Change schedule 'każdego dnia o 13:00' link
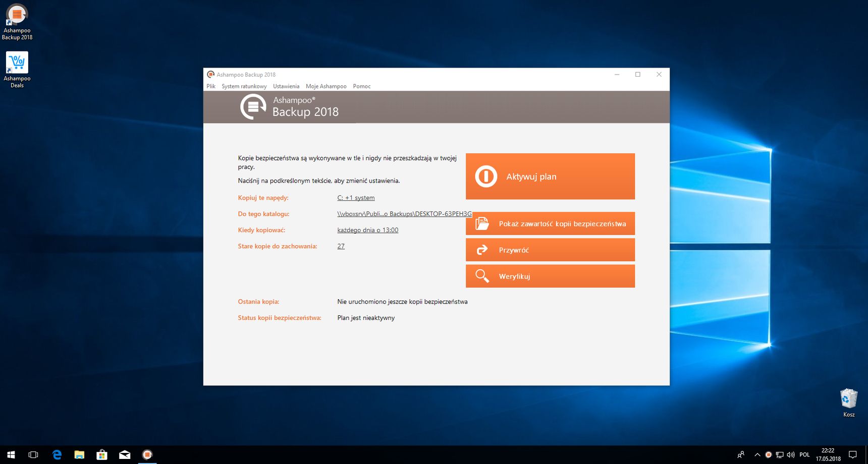This screenshot has height=464, width=868. pyautogui.click(x=367, y=230)
